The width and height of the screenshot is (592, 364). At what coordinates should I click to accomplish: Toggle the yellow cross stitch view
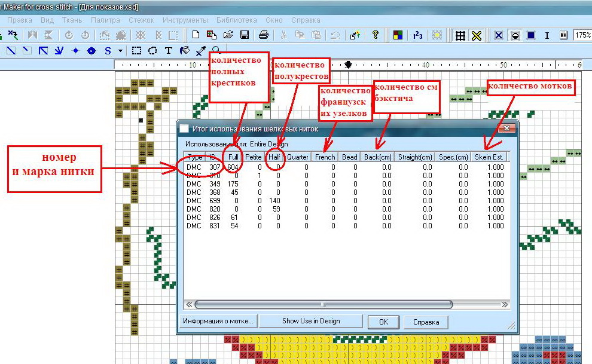coord(476,35)
